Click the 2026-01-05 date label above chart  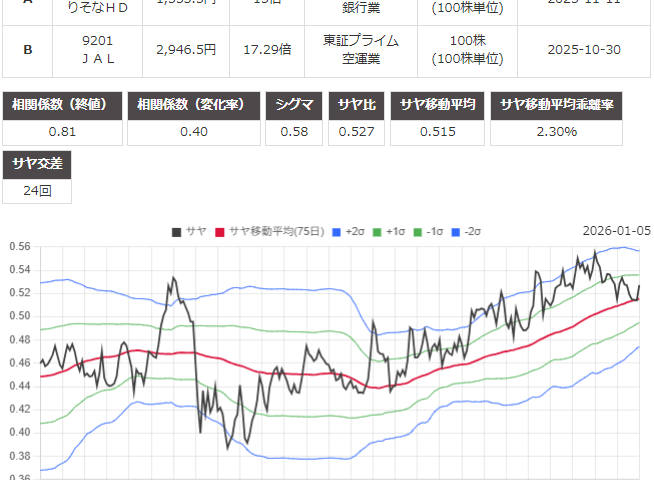pyautogui.click(x=616, y=231)
